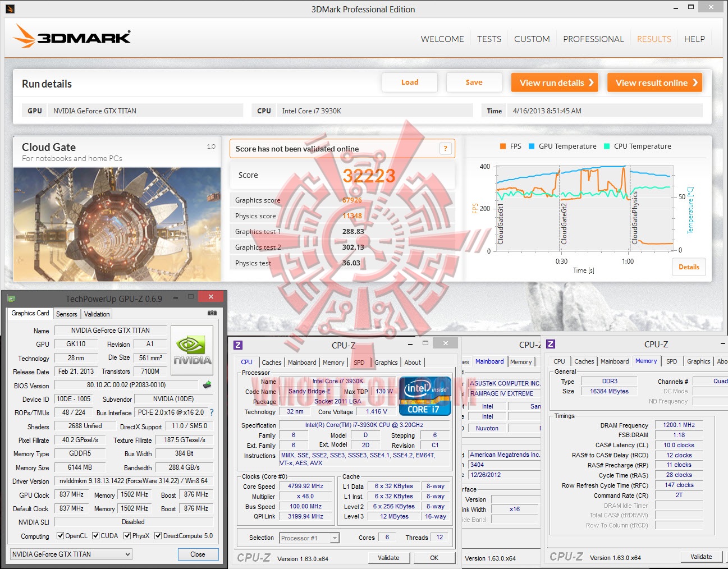This screenshot has height=569, width=728.
Task: Click the Load button in Run details
Action: [x=410, y=82]
